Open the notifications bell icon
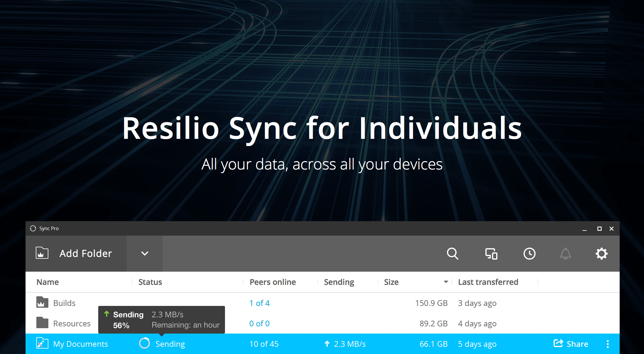Image resolution: width=644 pixels, height=354 pixels. click(565, 254)
